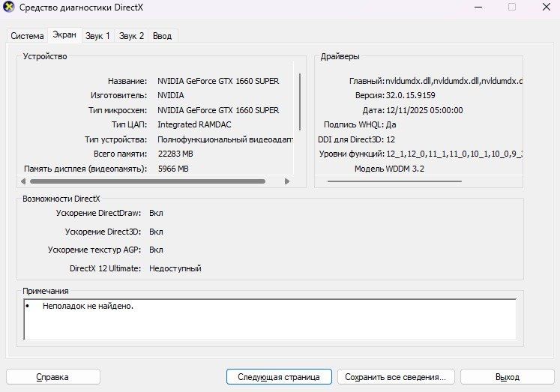
Task: Go to Следующая страница
Action: pyautogui.click(x=279, y=377)
